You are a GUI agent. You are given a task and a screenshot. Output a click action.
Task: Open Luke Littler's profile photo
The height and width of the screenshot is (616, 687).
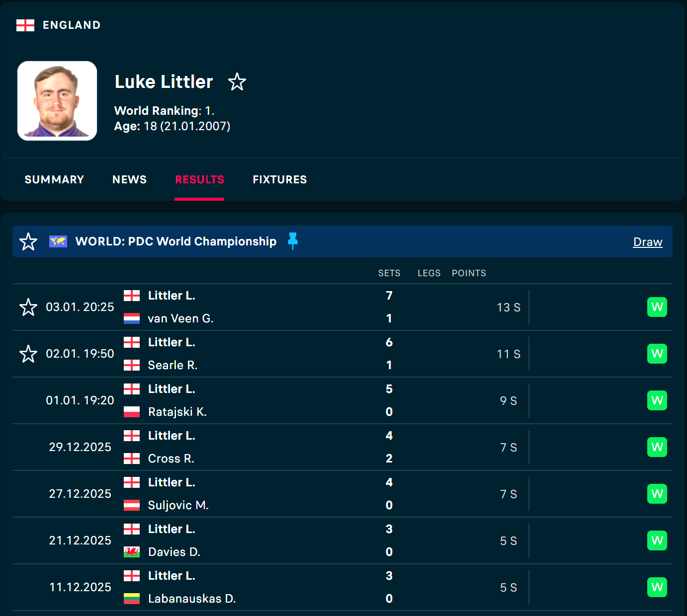pos(57,101)
